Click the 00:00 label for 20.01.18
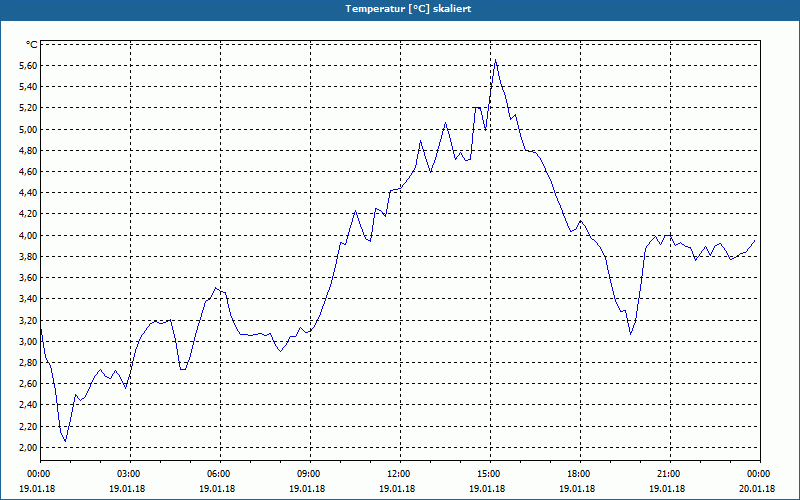The width and height of the screenshot is (800, 500). click(760, 474)
